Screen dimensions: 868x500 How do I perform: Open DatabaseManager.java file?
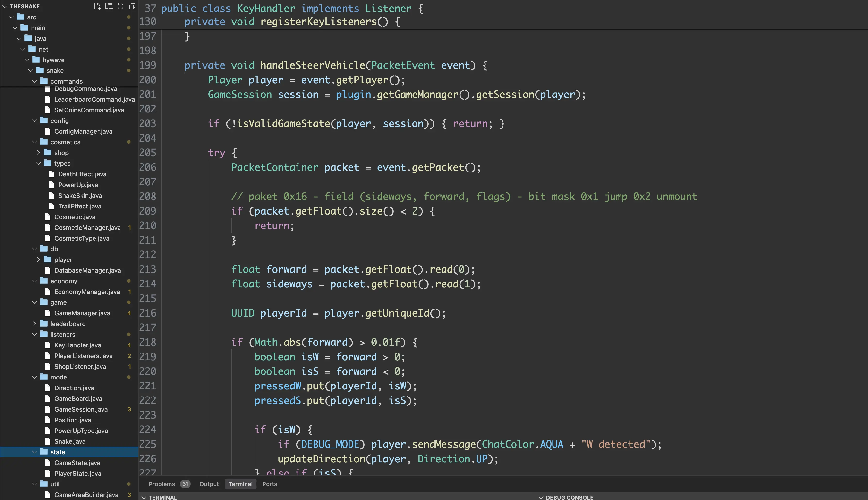pyautogui.click(x=87, y=270)
